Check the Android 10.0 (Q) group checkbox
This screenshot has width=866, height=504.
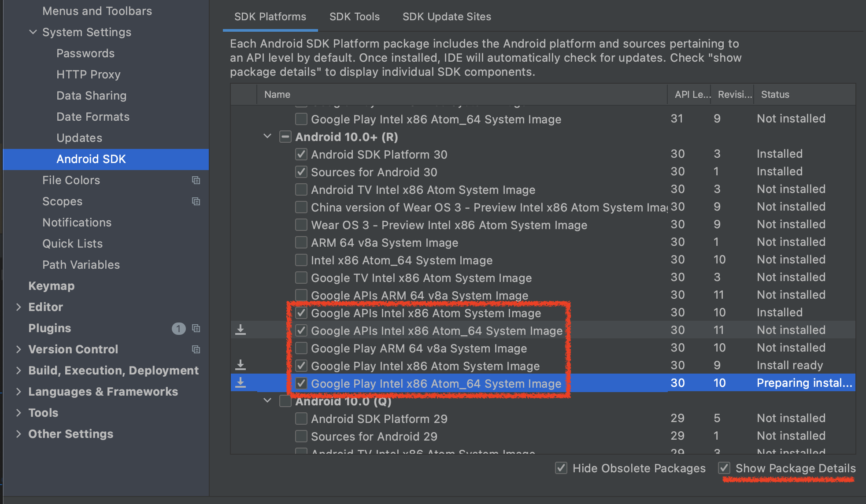pos(285,401)
